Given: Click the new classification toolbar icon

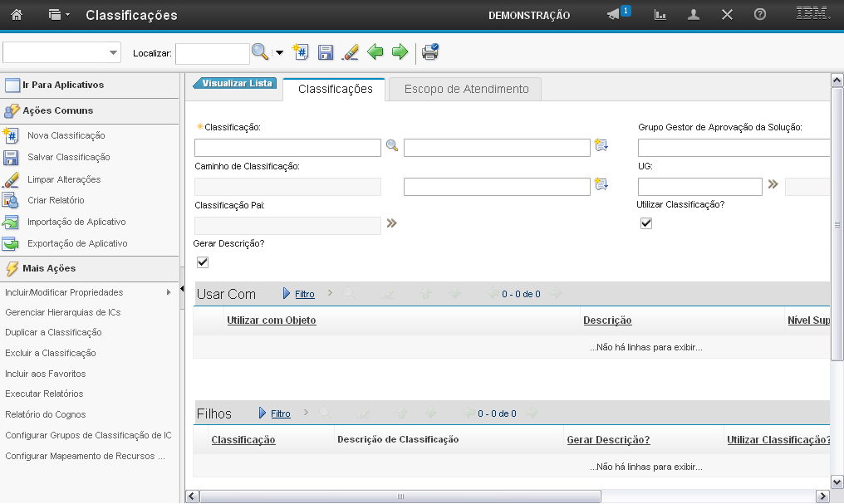Looking at the screenshot, I should [302, 52].
